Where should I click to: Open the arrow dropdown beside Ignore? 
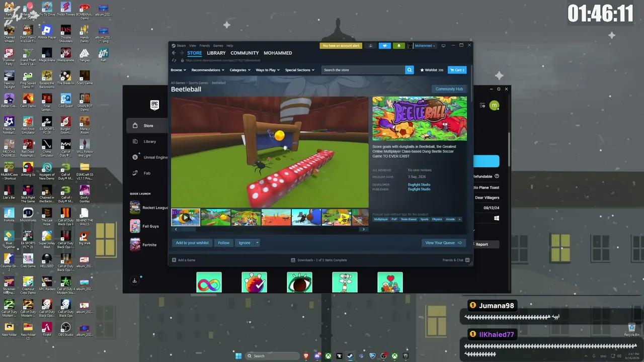[x=257, y=243]
